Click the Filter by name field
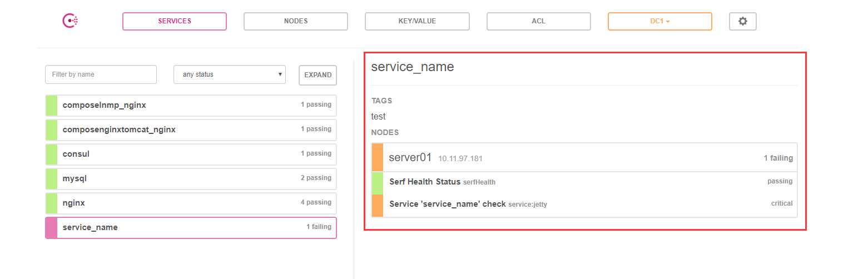Screen dimensions: 868x279 (x=101, y=74)
